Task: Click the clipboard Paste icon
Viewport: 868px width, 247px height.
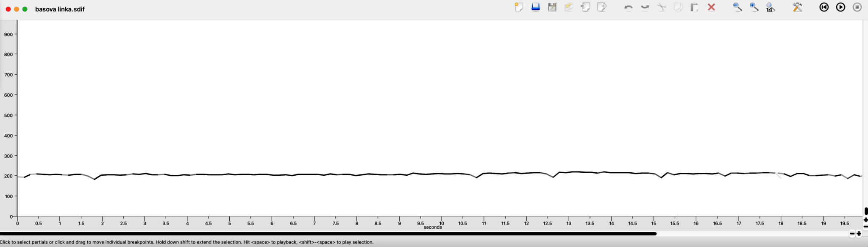Action: tap(694, 7)
